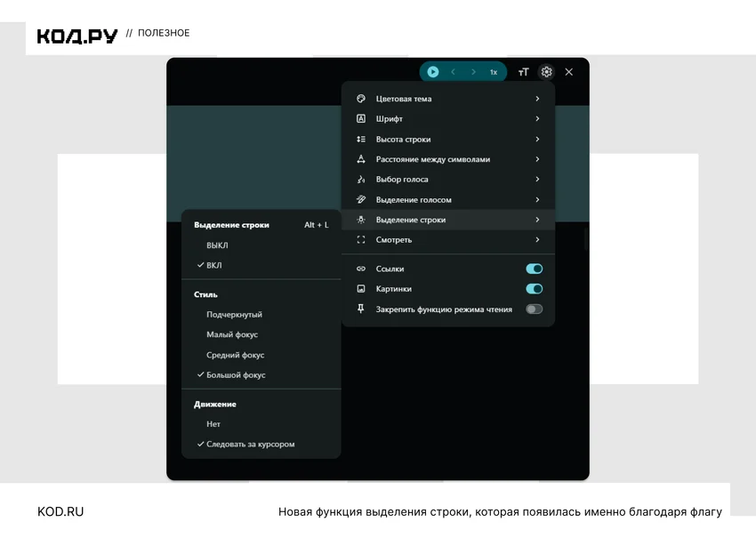756x538 pixels.
Task: Click the palette icon beside Цветовая тема
Action: coord(360,99)
